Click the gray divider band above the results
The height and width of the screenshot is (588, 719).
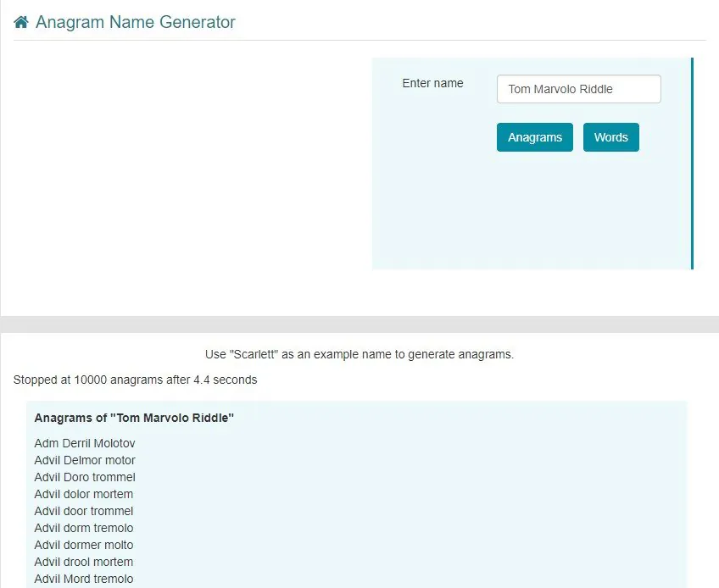[359, 325]
